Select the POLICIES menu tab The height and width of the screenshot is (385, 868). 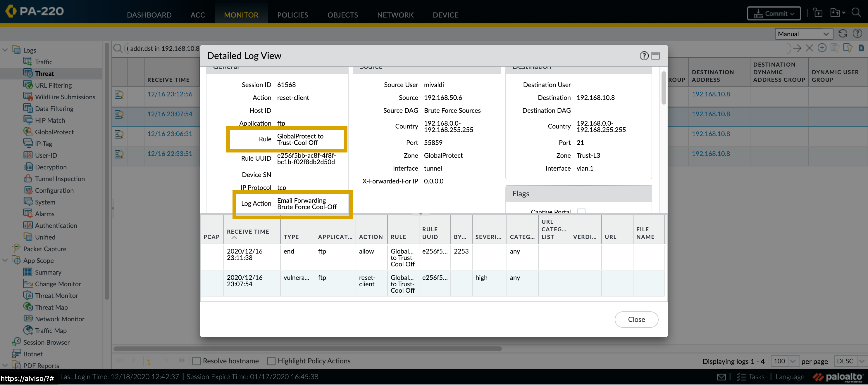click(292, 15)
